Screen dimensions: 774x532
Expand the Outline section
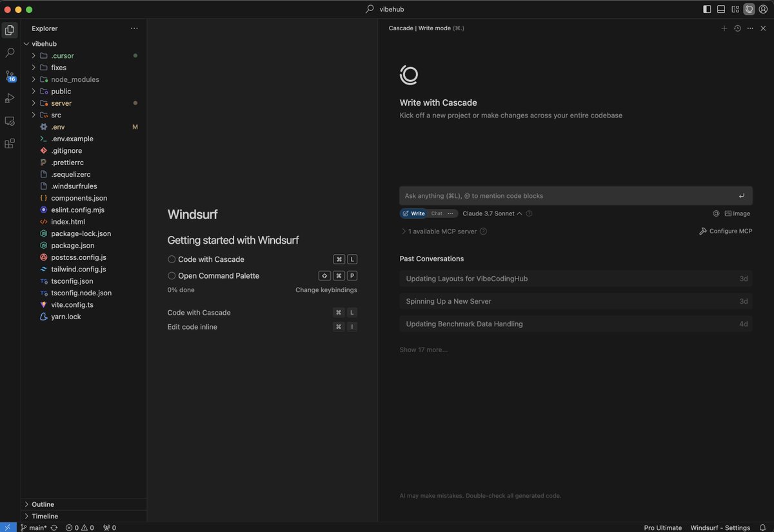[84, 504]
